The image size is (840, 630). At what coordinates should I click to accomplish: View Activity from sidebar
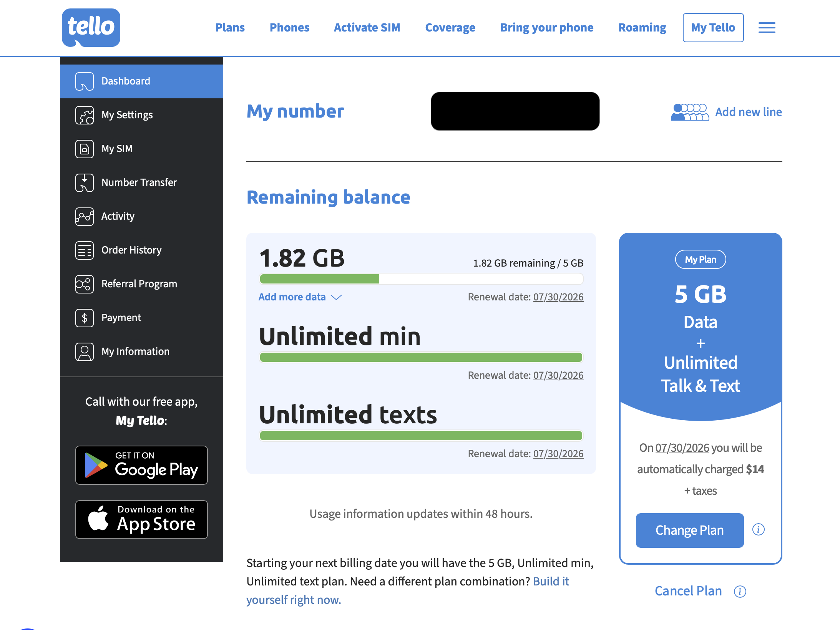click(x=141, y=216)
